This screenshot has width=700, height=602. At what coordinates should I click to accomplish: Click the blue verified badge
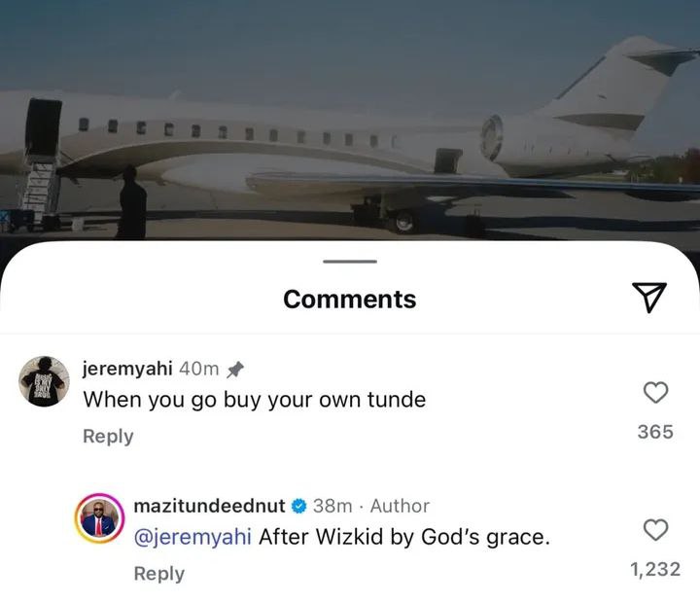point(299,506)
